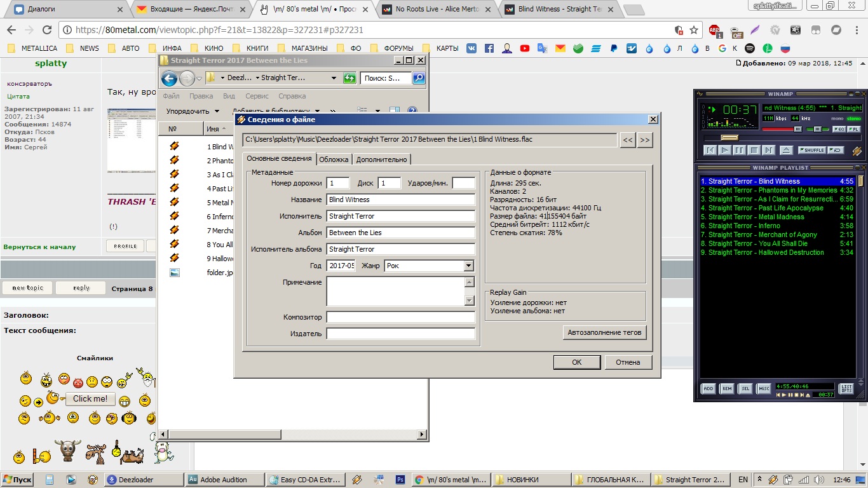Skip to previous track in Winamp

[710, 150]
